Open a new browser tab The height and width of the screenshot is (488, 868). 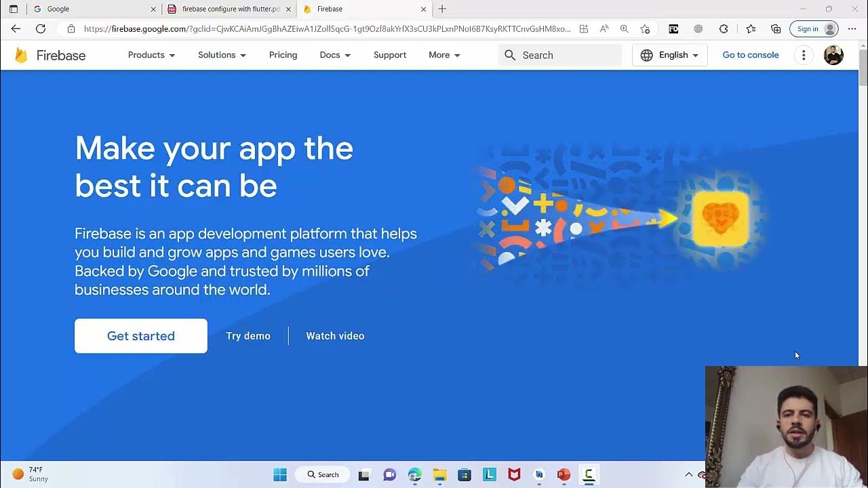tap(442, 9)
